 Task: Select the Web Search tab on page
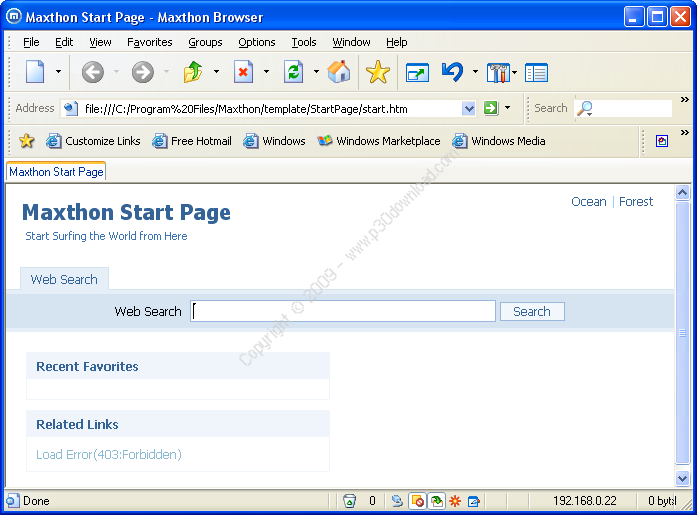pos(64,279)
